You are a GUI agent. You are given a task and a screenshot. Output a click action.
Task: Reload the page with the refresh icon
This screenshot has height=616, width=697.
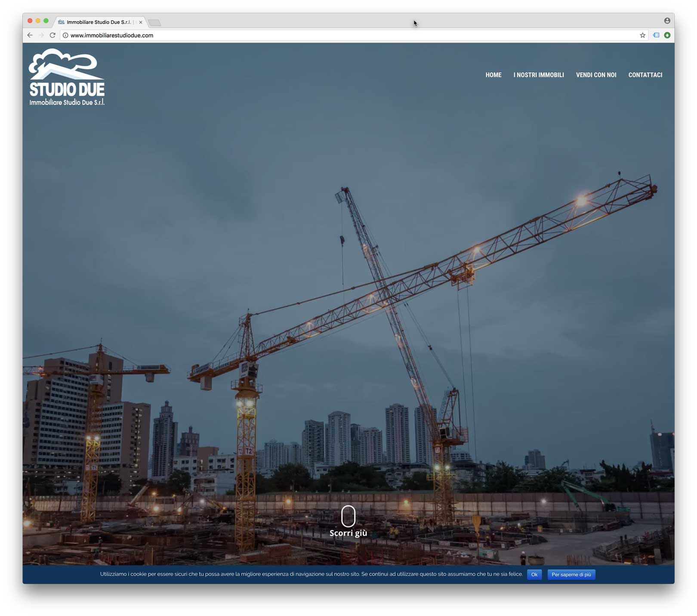pyautogui.click(x=52, y=35)
